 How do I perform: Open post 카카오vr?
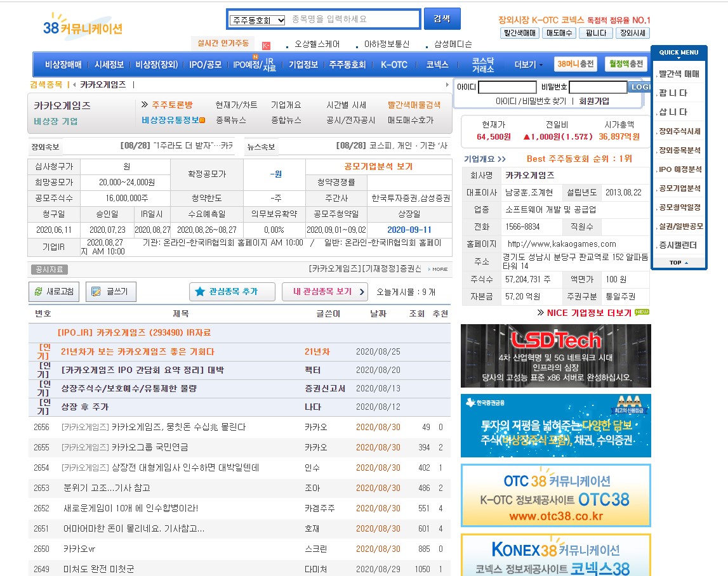(79, 549)
